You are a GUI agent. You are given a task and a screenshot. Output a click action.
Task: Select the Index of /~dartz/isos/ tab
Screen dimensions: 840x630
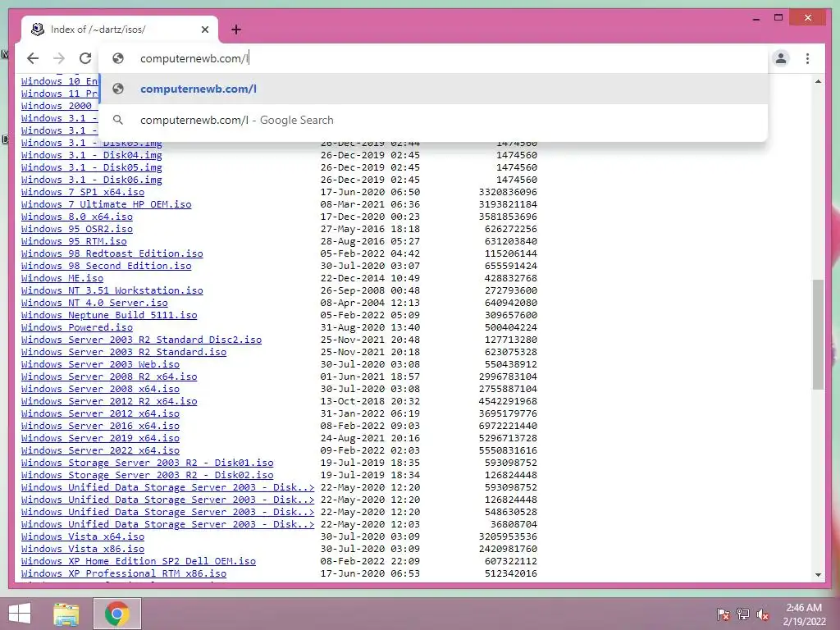(x=119, y=30)
